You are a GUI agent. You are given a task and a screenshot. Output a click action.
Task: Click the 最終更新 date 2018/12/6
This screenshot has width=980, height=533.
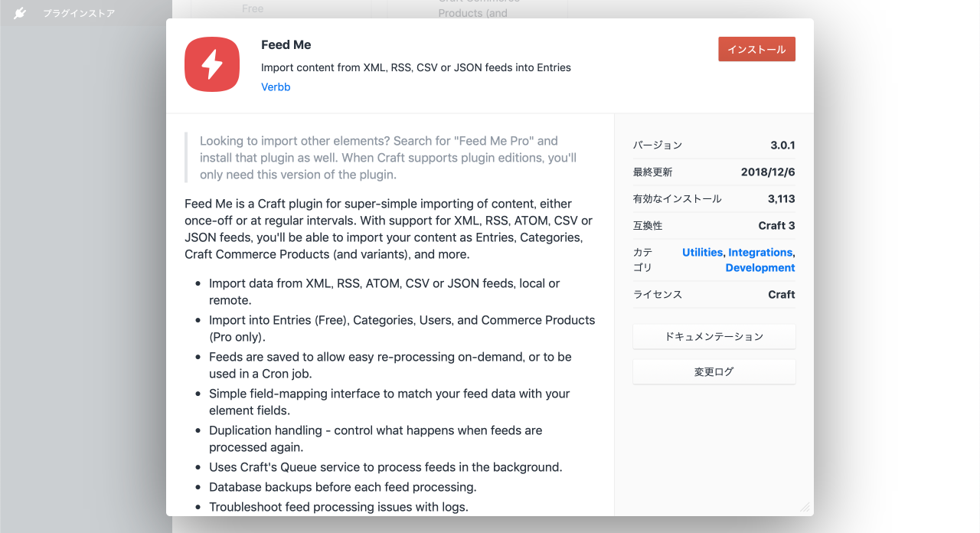click(x=768, y=172)
